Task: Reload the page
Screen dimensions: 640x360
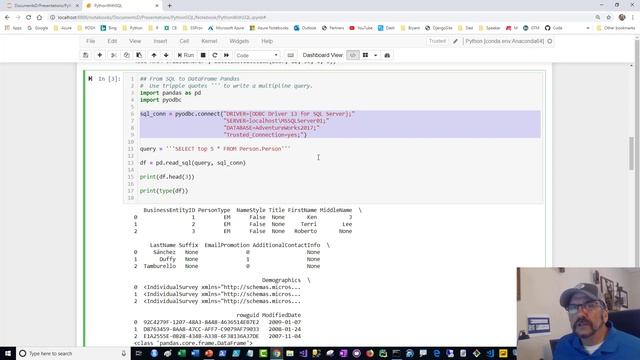Action: pos(29,18)
